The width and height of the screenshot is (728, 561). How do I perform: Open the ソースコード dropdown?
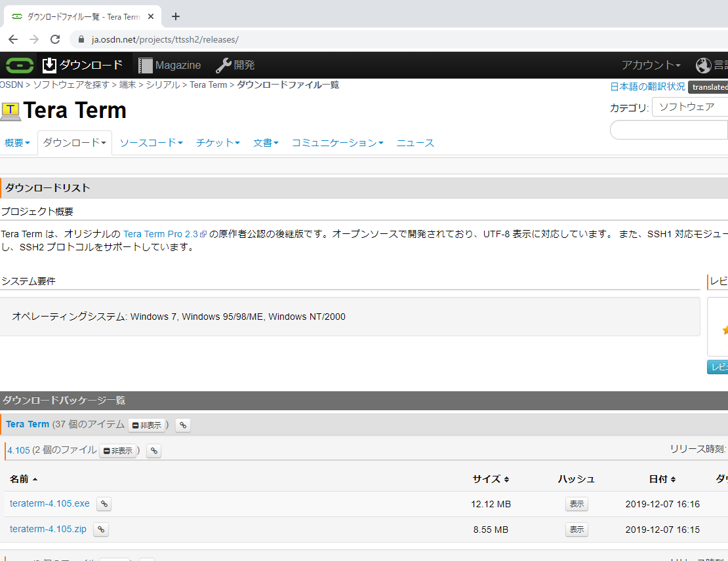click(x=151, y=142)
